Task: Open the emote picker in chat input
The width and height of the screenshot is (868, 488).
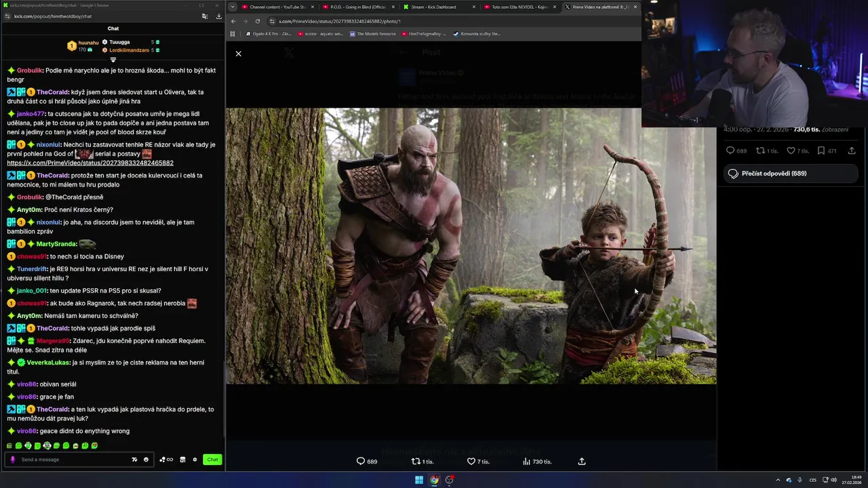Action: [x=146, y=460]
